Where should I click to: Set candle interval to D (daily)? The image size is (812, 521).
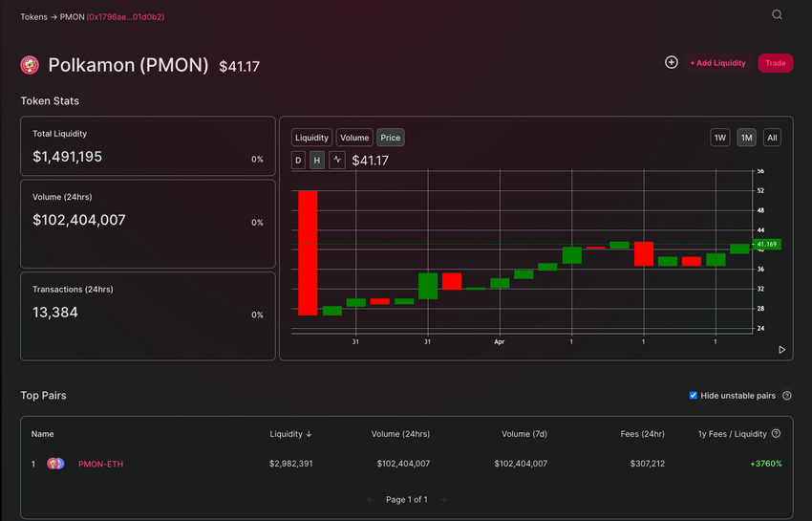(298, 161)
